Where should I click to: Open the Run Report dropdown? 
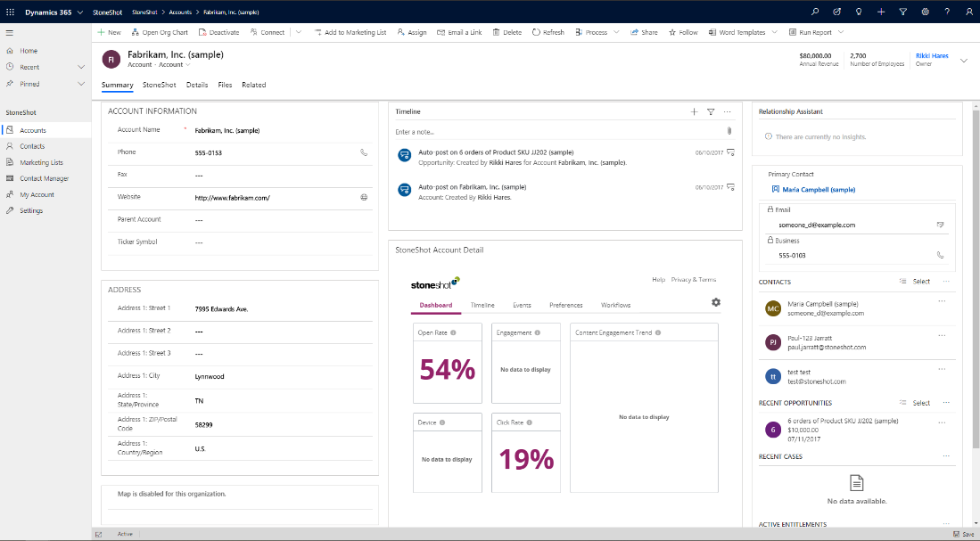[x=841, y=32]
